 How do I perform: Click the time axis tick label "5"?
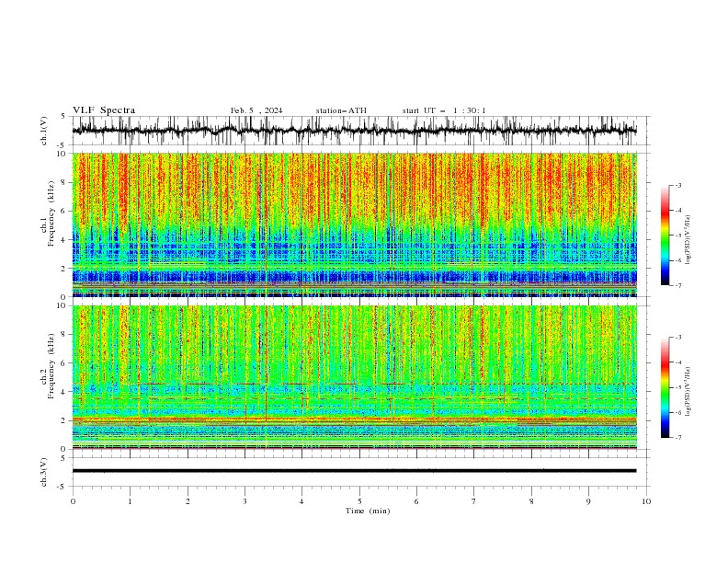[359, 501]
